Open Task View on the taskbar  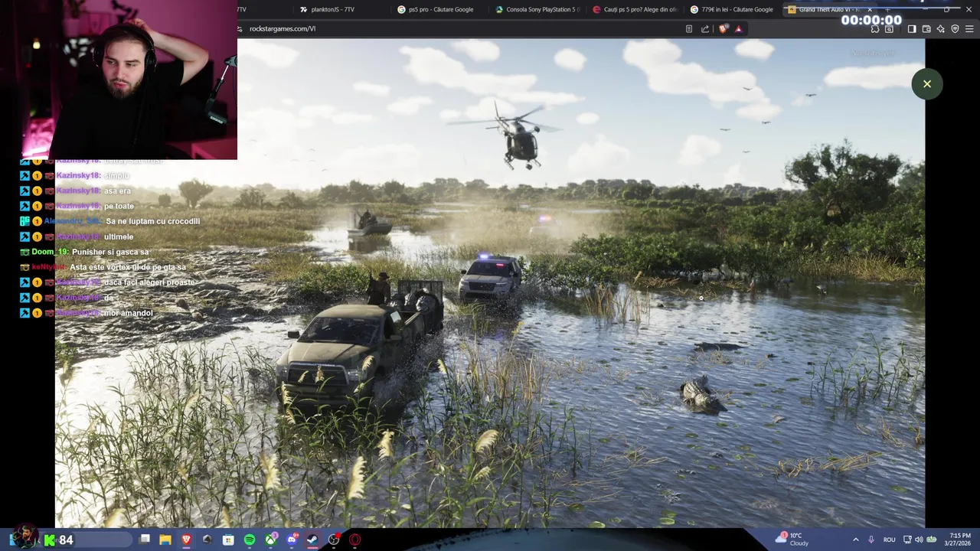tap(145, 540)
